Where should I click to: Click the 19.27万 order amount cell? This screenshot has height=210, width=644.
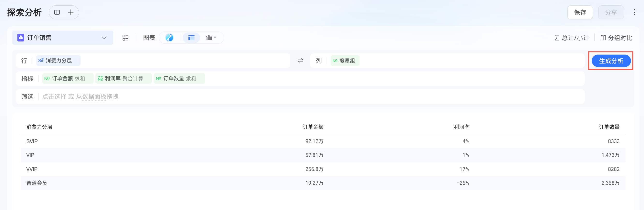point(314,183)
